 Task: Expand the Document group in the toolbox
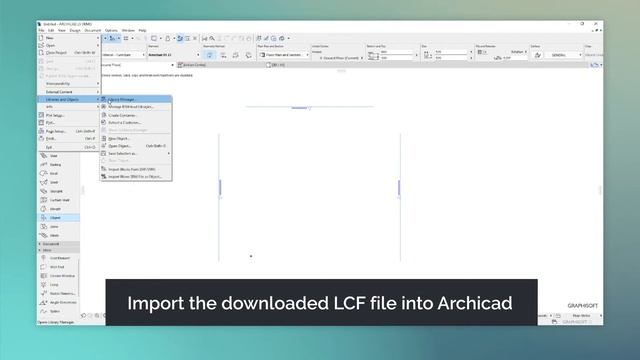(58, 244)
